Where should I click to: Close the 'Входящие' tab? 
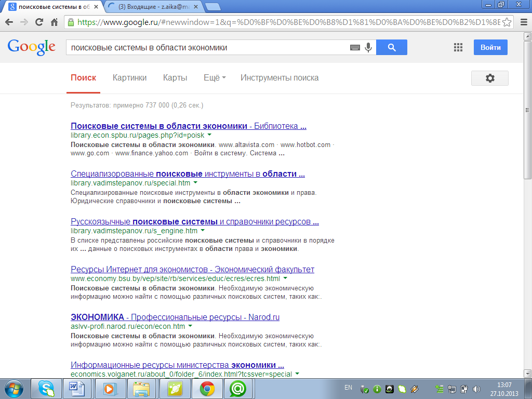coord(195,6)
